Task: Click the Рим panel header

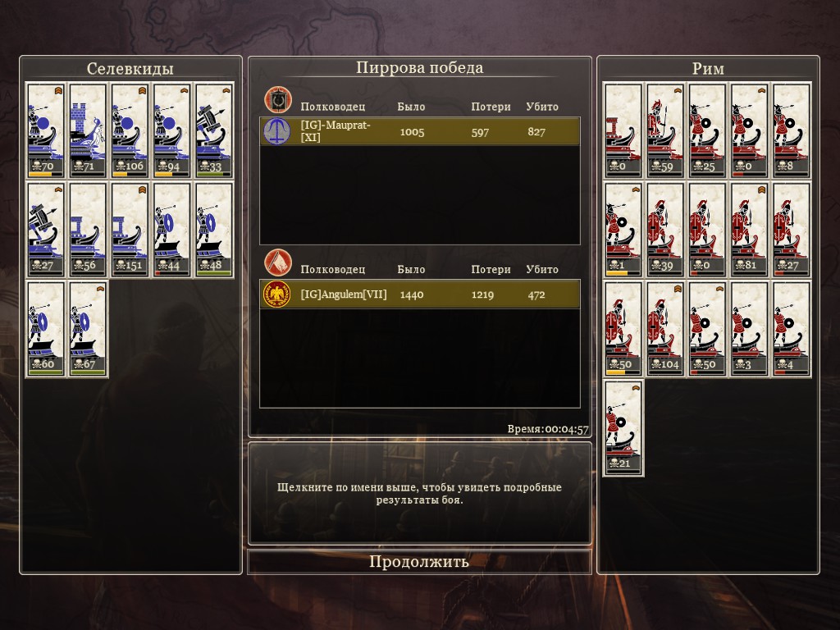Action: pos(708,69)
